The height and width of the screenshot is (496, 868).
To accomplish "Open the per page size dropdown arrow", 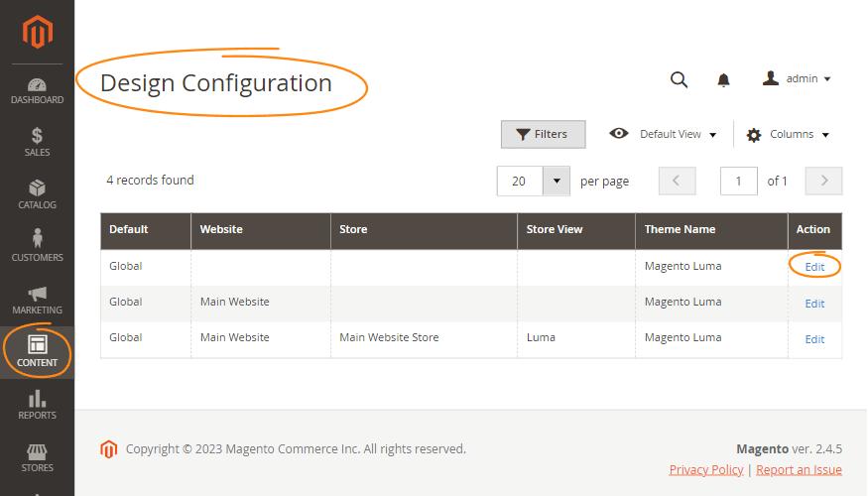I will pyautogui.click(x=557, y=181).
